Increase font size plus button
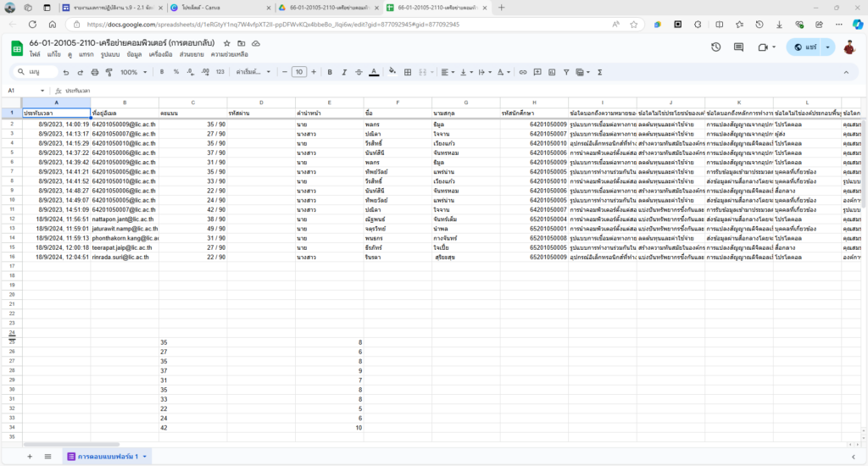The image size is (868, 466). [x=314, y=72]
